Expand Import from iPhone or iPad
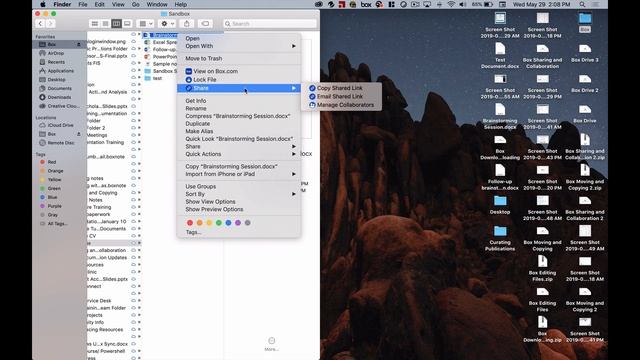The image size is (640, 360). [239, 174]
